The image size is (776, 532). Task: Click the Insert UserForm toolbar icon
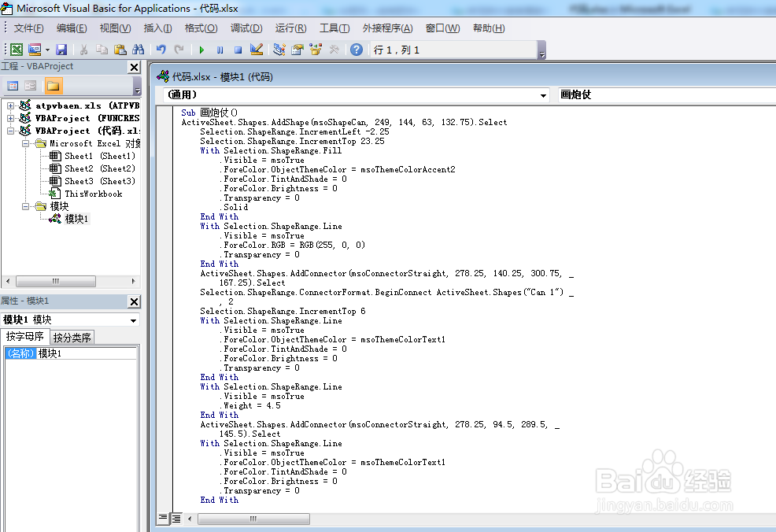[35, 50]
